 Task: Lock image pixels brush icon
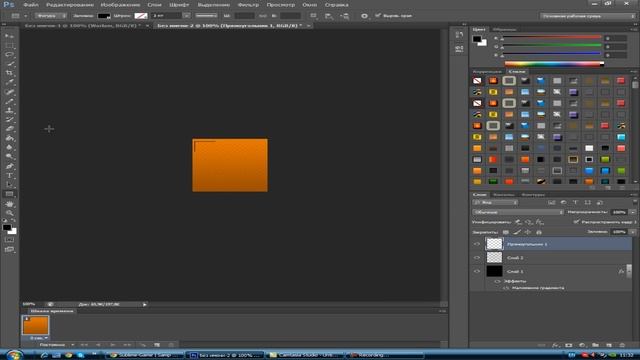(517, 232)
